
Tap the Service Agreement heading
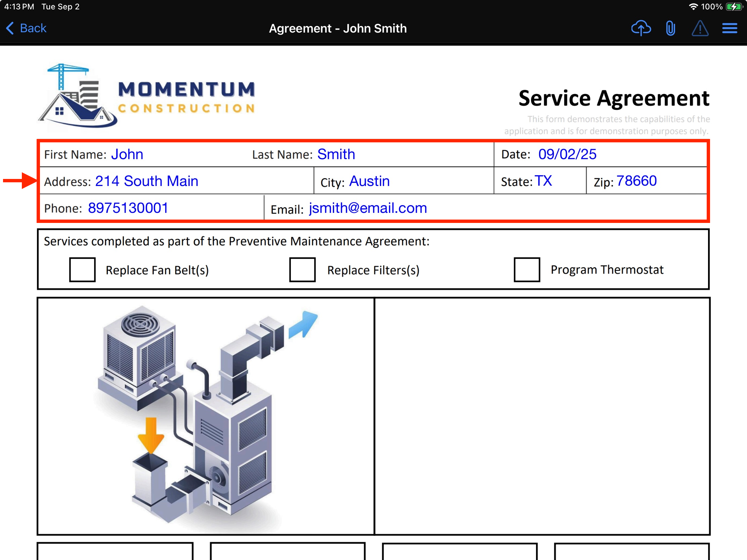point(614,98)
